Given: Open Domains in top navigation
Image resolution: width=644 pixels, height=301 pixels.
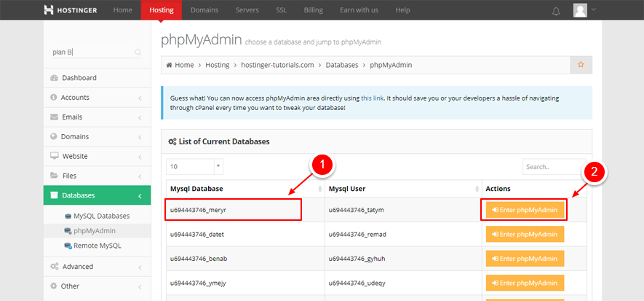Looking at the screenshot, I should click(x=204, y=10).
